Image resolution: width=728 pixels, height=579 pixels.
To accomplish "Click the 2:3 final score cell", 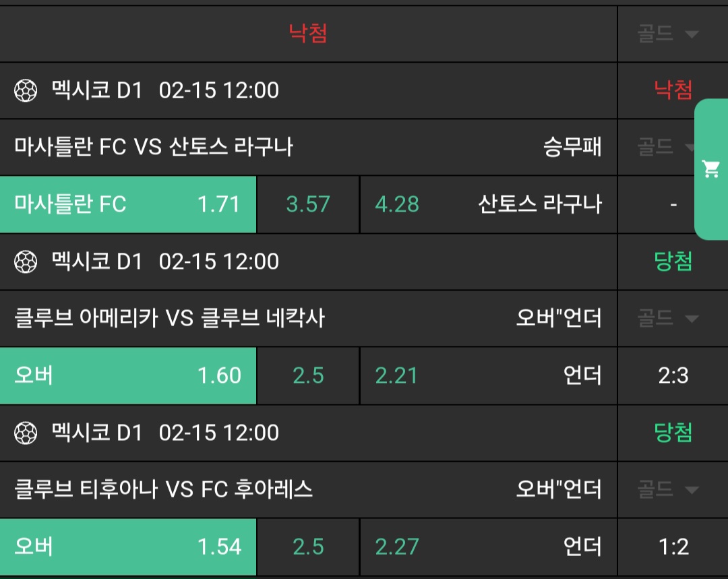I will click(673, 375).
